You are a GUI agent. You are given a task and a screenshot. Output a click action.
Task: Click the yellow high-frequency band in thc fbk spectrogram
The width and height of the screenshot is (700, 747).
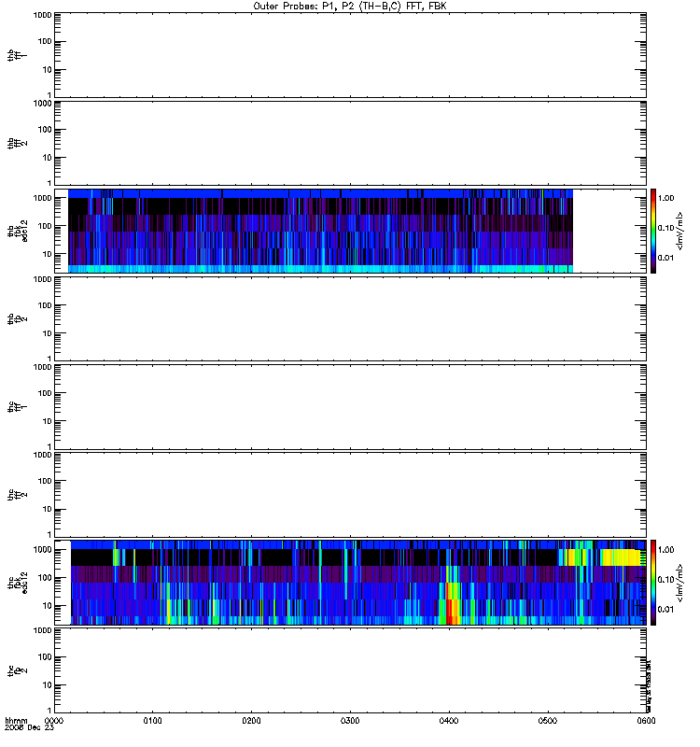point(620,557)
